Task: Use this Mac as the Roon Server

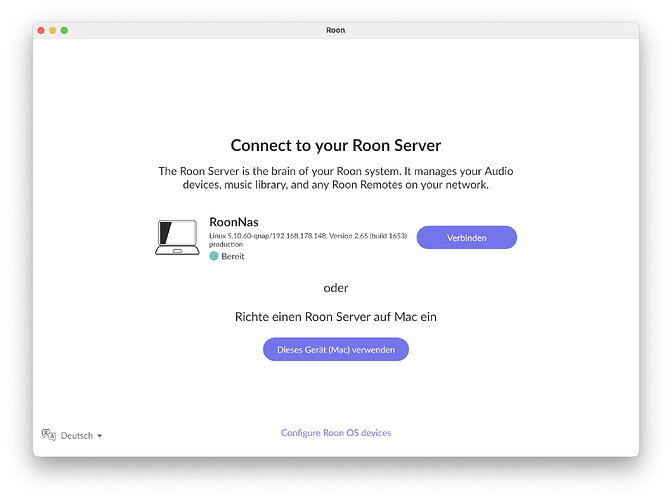Action: [x=336, y=349]
